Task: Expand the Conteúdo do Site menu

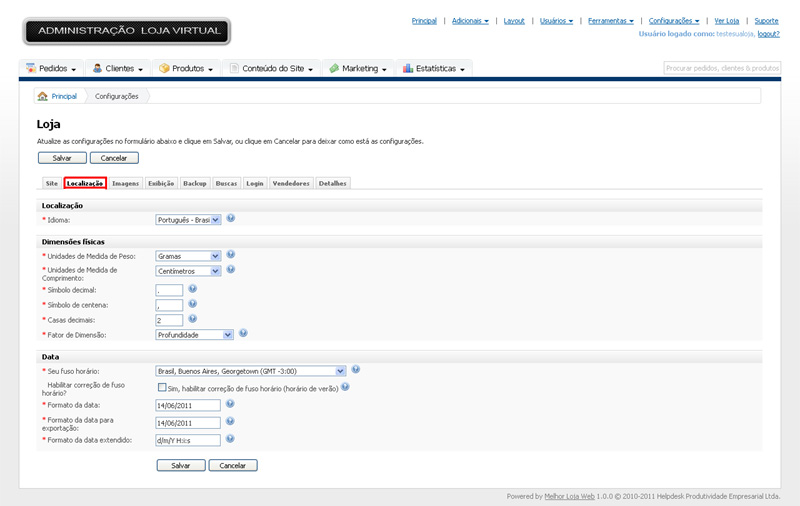Action: click(x=271, y=68)
